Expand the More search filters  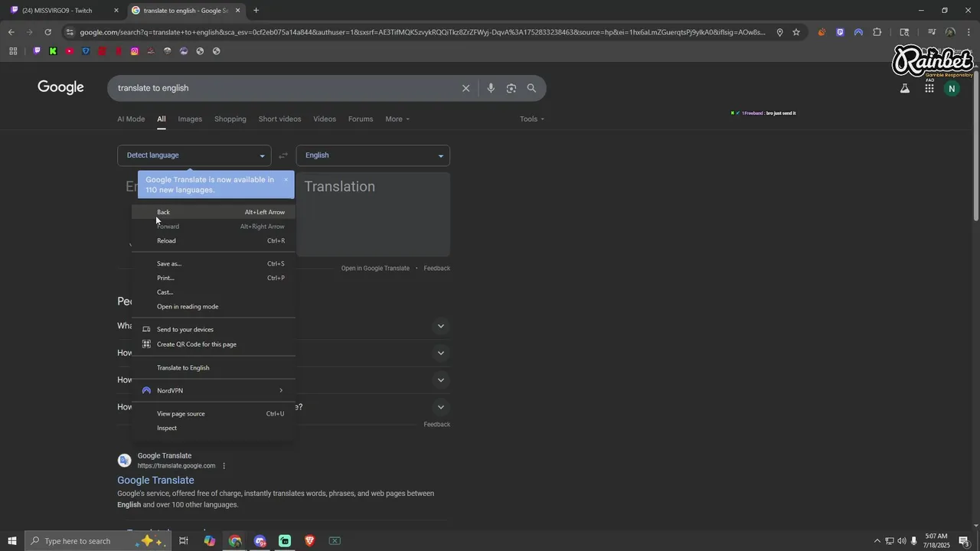(x=397, y=119)
